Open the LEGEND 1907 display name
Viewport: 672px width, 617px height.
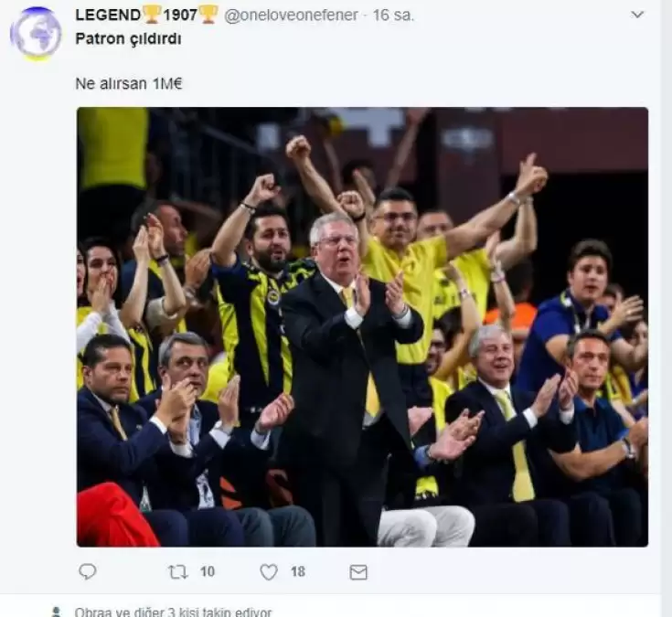[146, 15]
